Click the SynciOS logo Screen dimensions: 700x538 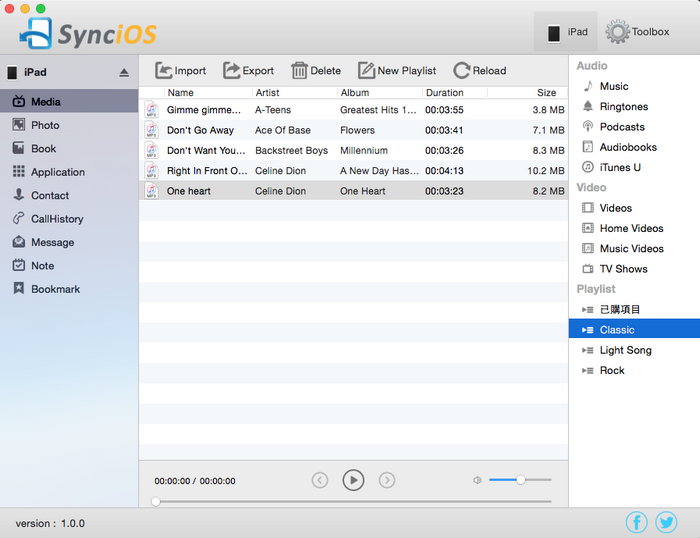(x=88, y=33)
